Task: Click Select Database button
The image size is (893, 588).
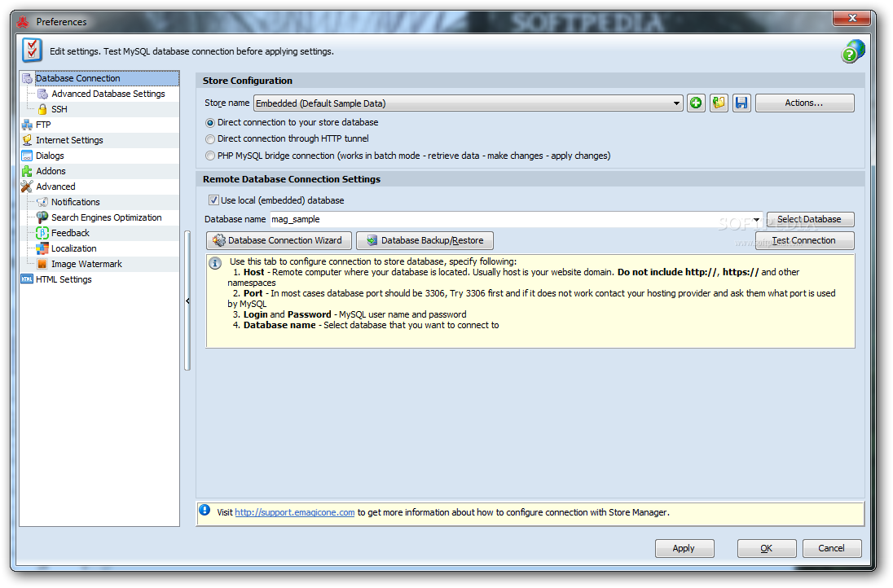Action: pyautogui.click(x=810, y=220)
